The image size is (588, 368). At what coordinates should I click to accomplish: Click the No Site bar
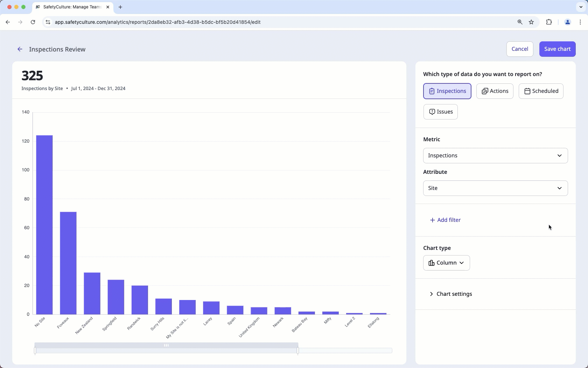point(44,225)
